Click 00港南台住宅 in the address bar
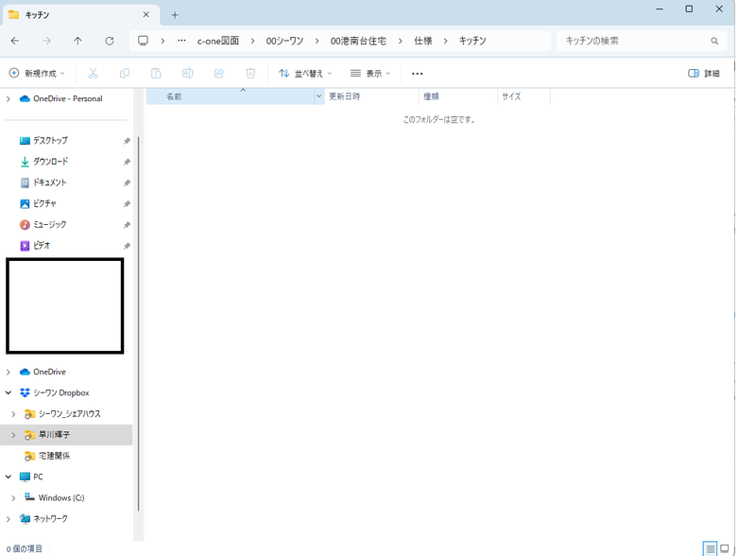756x556 pixels. point(358,42)
